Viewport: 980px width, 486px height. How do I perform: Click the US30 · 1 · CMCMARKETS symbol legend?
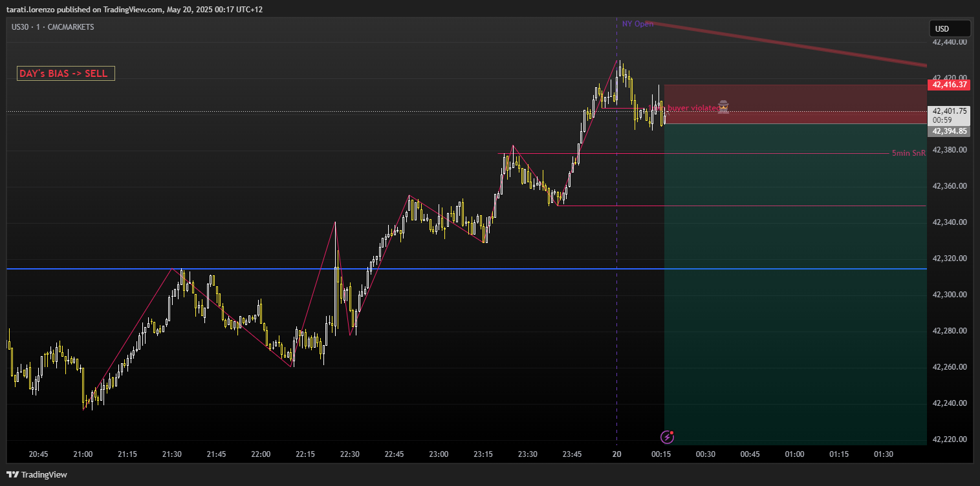coord(53,27)
